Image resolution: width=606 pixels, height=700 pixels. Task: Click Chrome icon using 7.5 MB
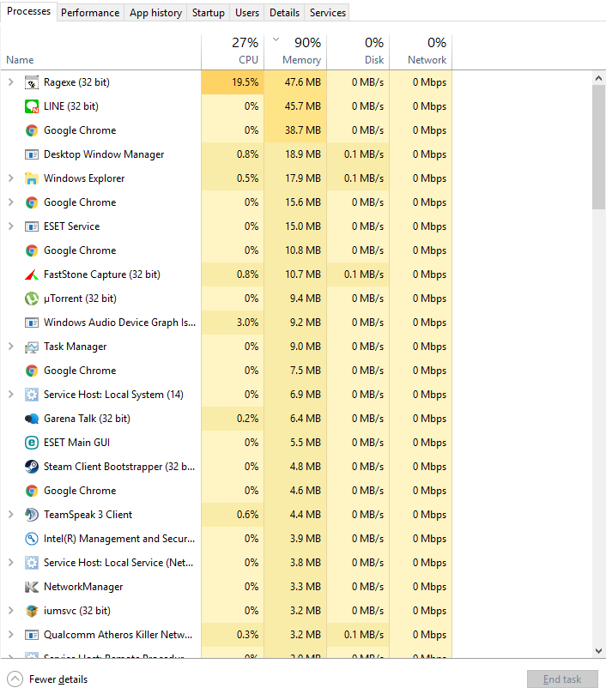coord(31,371)
